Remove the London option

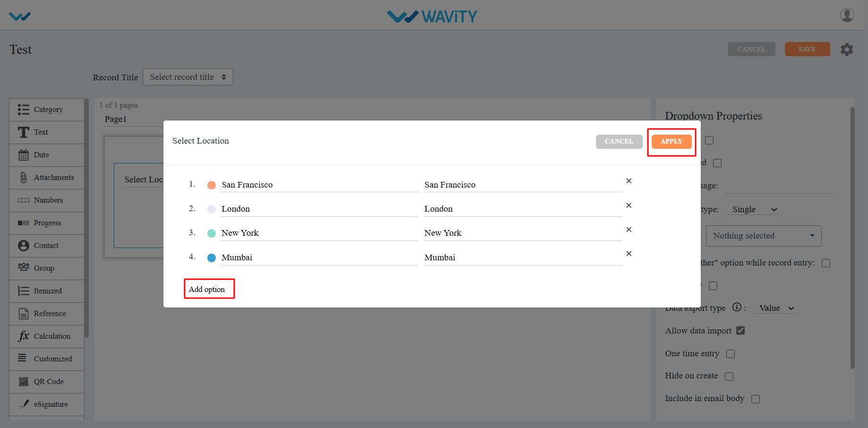point(629,205)
